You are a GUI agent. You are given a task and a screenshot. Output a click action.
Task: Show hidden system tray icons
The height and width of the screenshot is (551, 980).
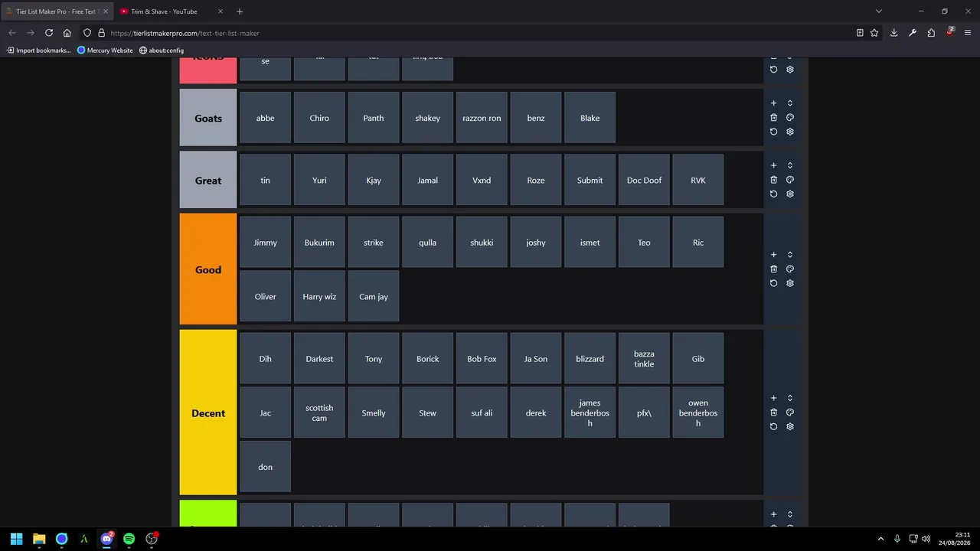coord(880,539)
